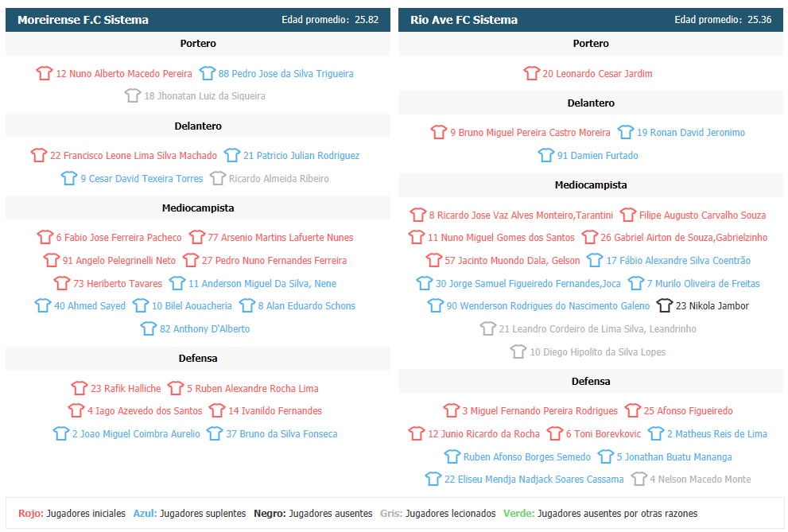The width and height of the screenshot is (788, 532).
Task: Click the Negro: Jugadores ausentes legend entry
Action: click(313, 513)
